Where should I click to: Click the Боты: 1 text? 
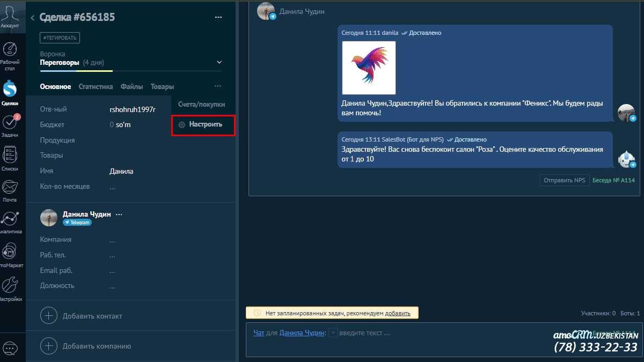click(630, 313)
